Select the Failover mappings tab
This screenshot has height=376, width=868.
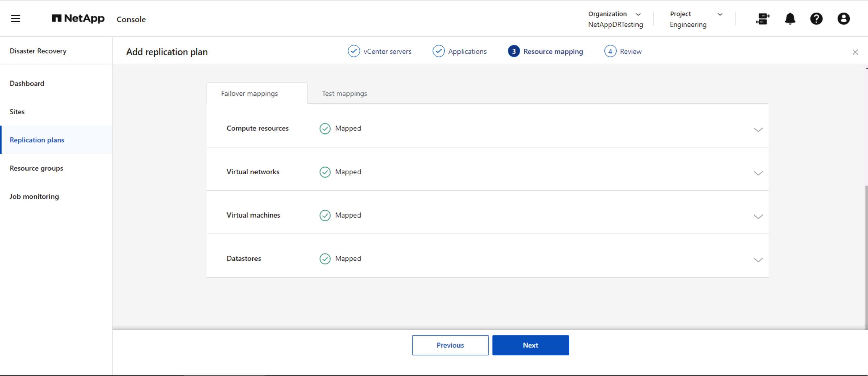249,94
